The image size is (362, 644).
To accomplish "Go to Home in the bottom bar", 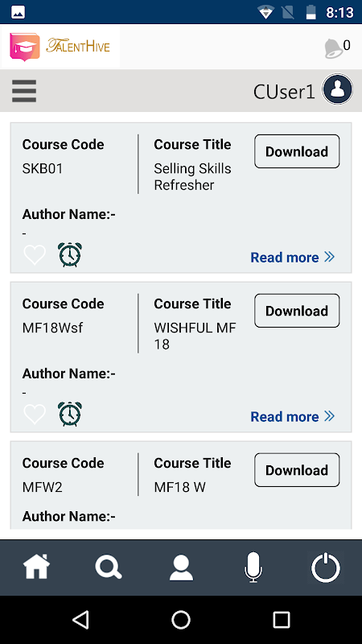I will [36, 567].
